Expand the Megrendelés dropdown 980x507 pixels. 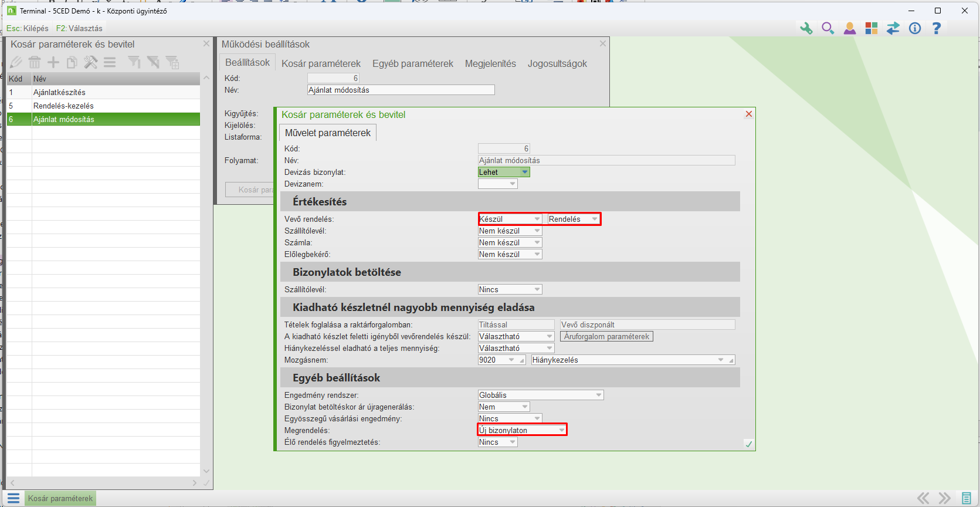561,430
